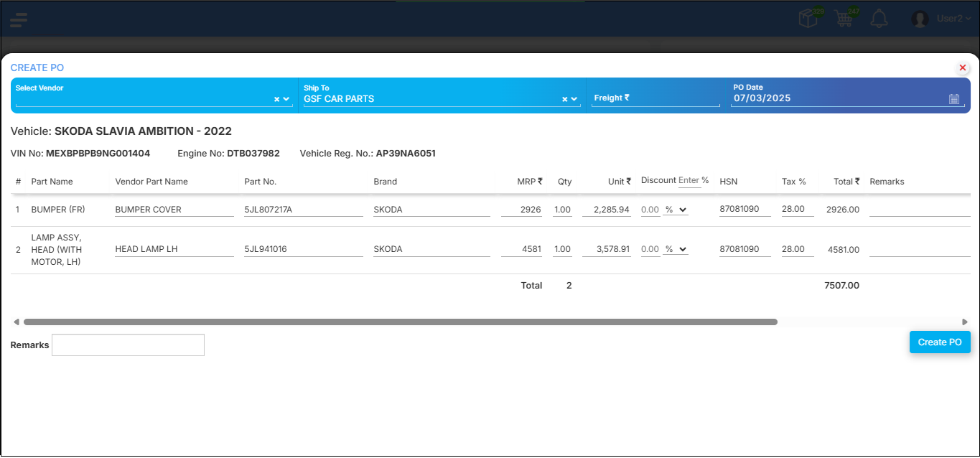Edit discount value for BUMPER (FR) row
The height and width of the screenshot is (458, 980).
click(x=650, y=210)
